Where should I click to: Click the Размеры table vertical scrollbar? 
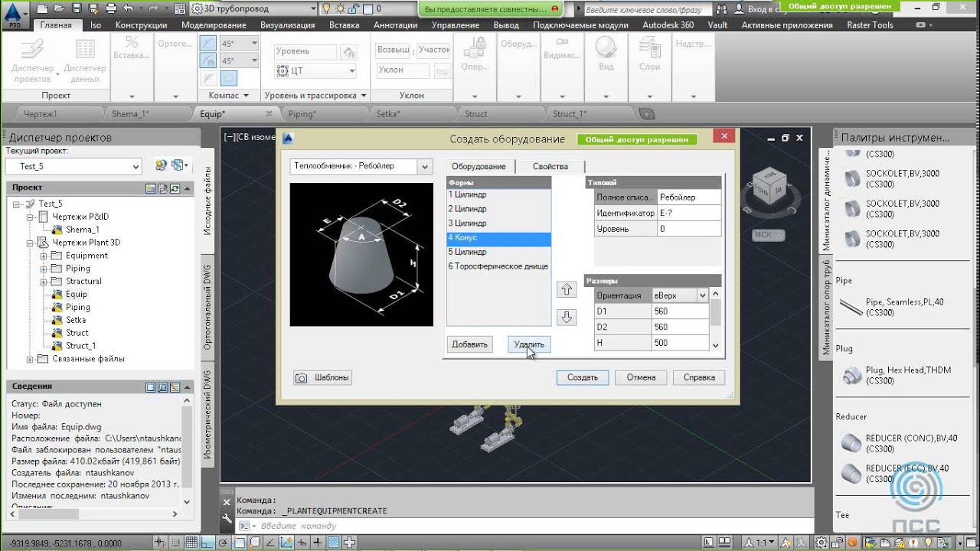point(716,320)
